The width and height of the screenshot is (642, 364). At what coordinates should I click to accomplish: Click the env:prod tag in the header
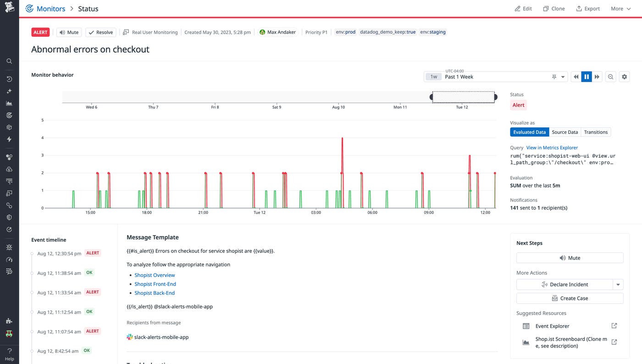click(345, 32)
